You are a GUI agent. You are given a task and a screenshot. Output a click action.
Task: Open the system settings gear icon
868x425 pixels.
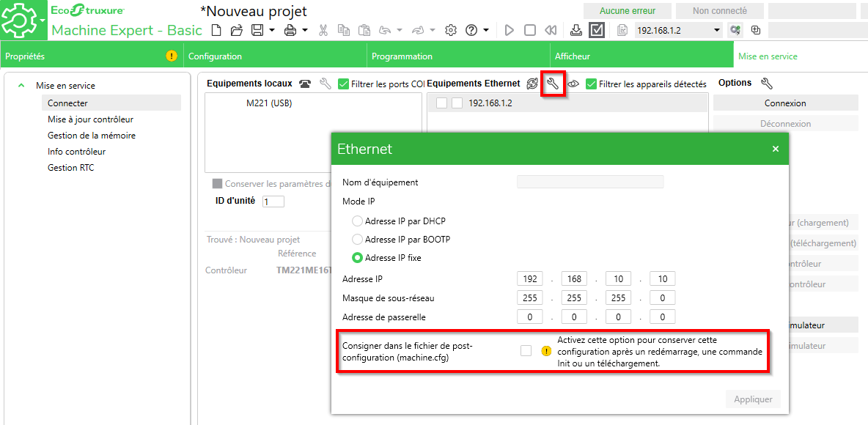pos(451,30)
